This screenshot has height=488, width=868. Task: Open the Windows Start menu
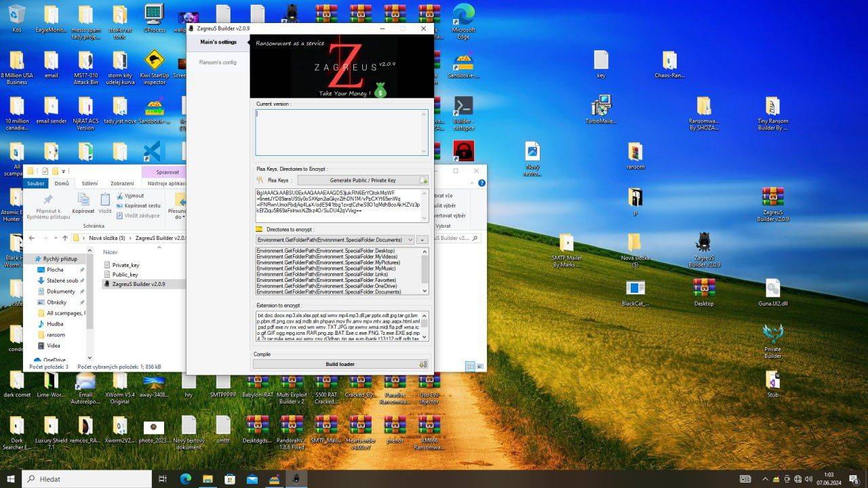[x=11, y=479]
